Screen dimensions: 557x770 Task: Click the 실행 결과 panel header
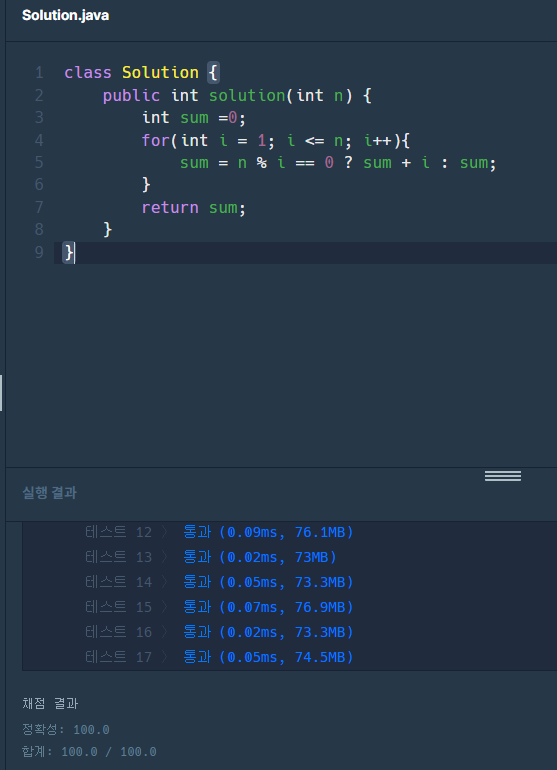coord(49,493)
